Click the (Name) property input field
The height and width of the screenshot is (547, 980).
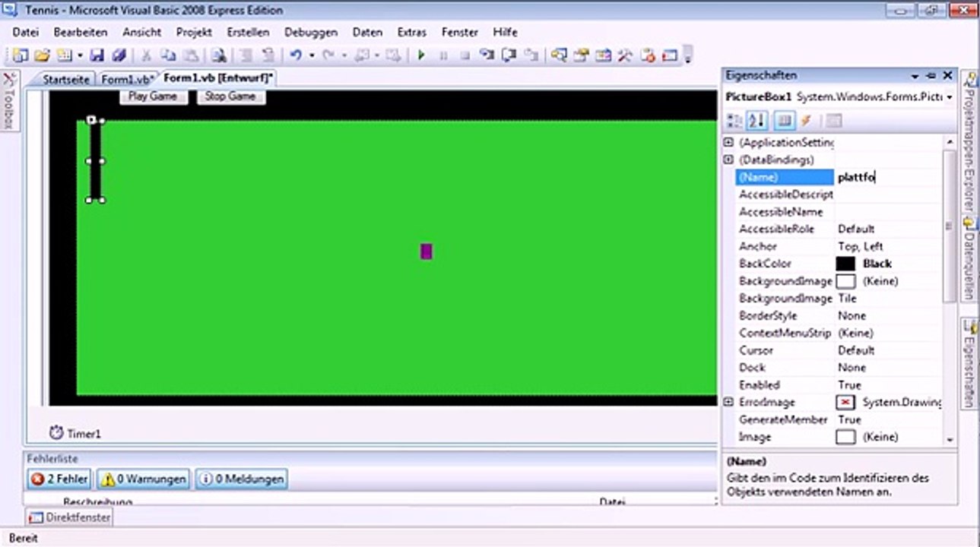click(888, 177)
